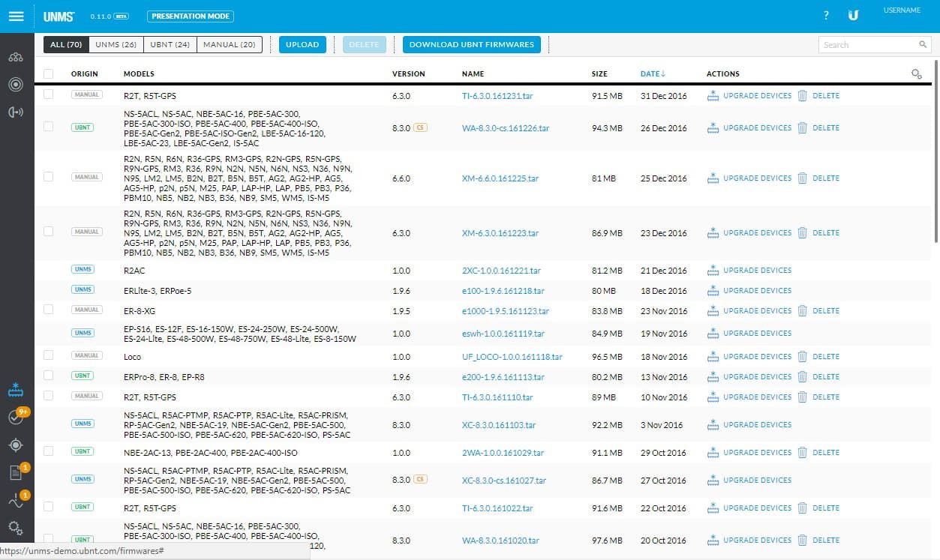Click upgrade icon for XC-8.3.0.161103.tar
The width and height of the screenshot is (940, 560).
tap(713, 425)
